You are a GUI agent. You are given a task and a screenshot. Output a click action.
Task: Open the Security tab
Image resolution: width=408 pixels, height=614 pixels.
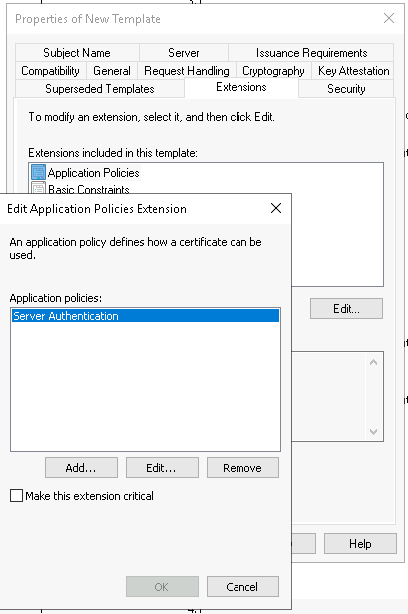pos(346,89)
